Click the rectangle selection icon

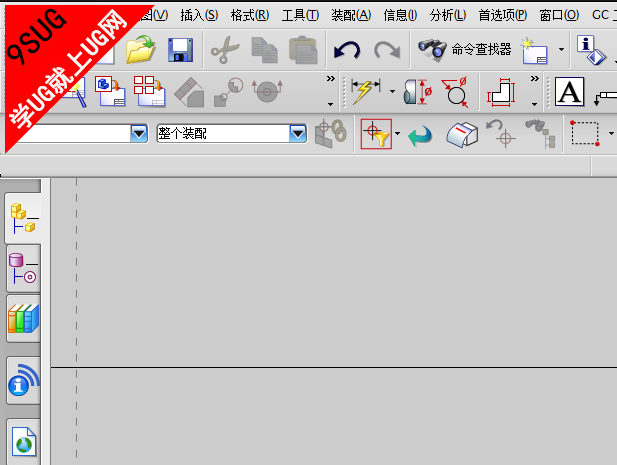click(585, 134)
